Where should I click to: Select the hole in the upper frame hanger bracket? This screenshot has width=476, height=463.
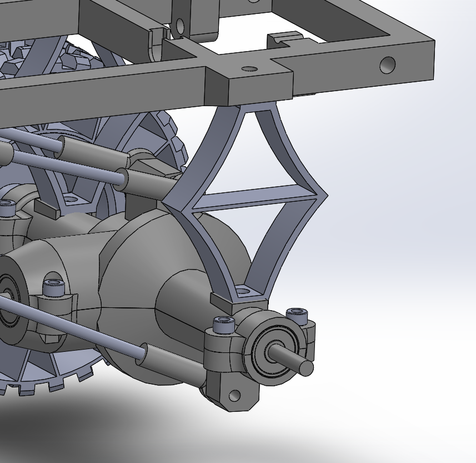pyautogui.click(x=180, y=26)
